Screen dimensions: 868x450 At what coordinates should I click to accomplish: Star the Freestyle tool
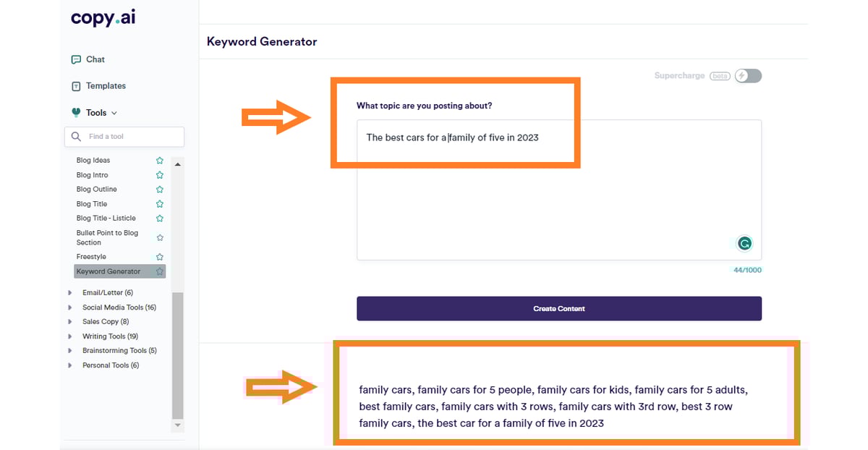tap(160, 257)
